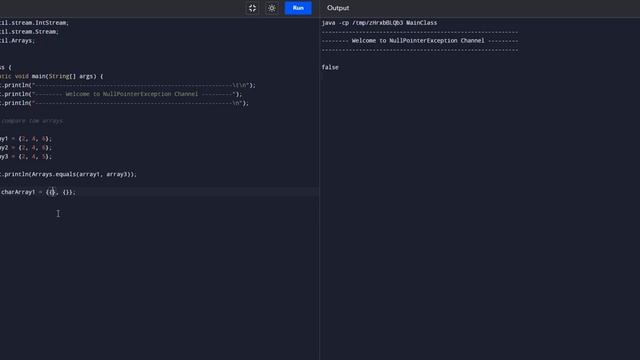640x360 pixels.
Task: Run the Java program
Action: pos(298,8)
